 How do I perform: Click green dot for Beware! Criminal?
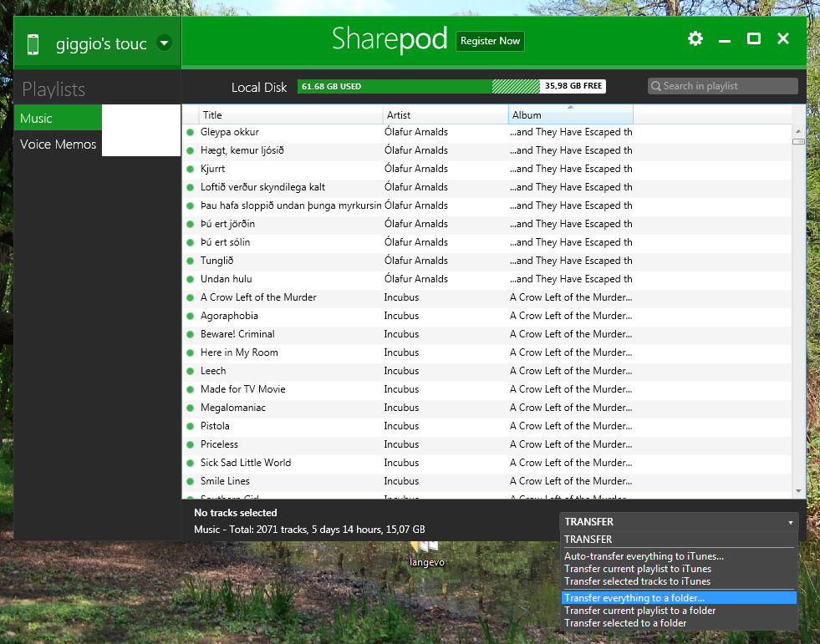point(191,334)
